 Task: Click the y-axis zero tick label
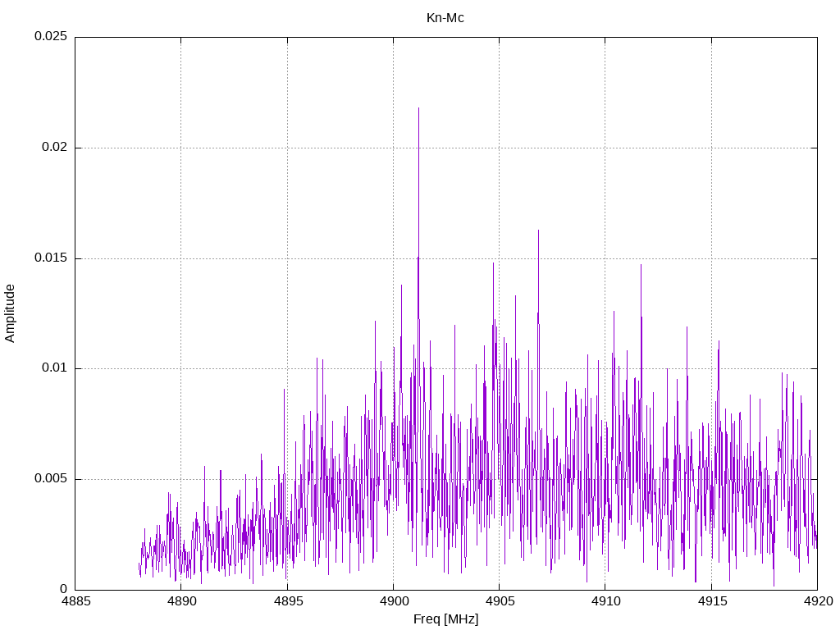click(62, 589)
